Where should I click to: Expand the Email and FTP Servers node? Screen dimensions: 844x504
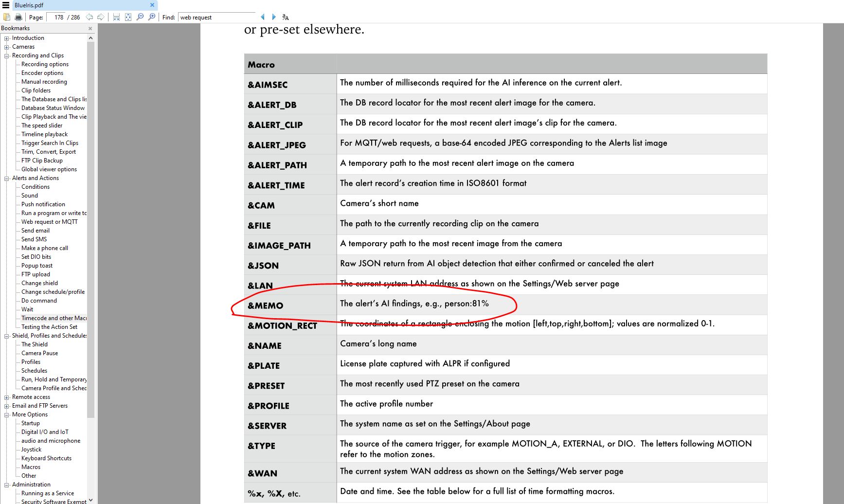(x=7, y=406)
